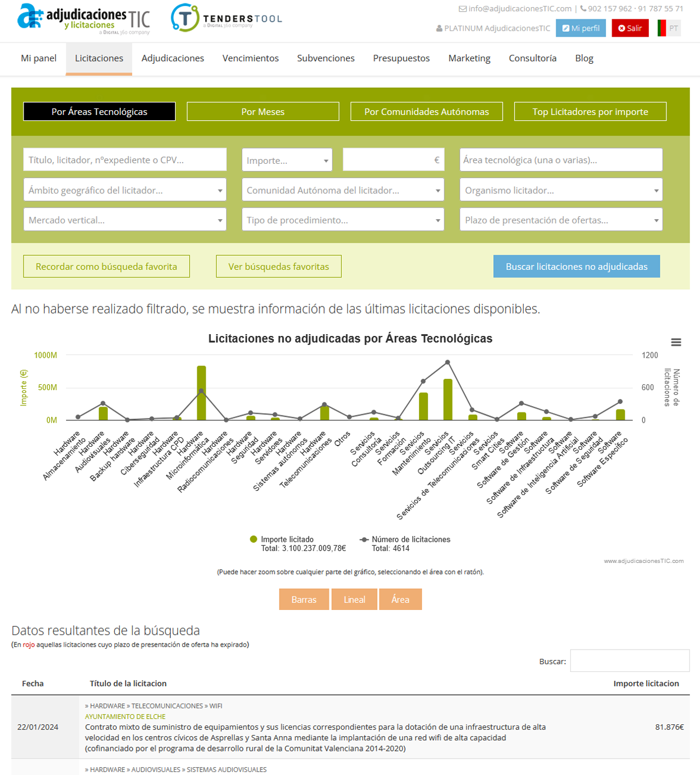The height and width of the screenshot is (775, 700).
Task: Click the Servicios Outsourcing IT bar
Action: point(448,400)
